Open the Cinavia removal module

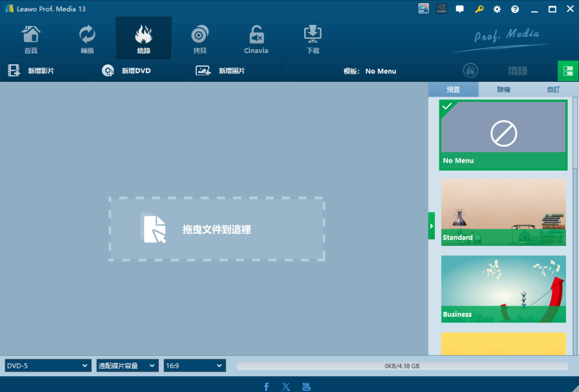tap(256, 39)
